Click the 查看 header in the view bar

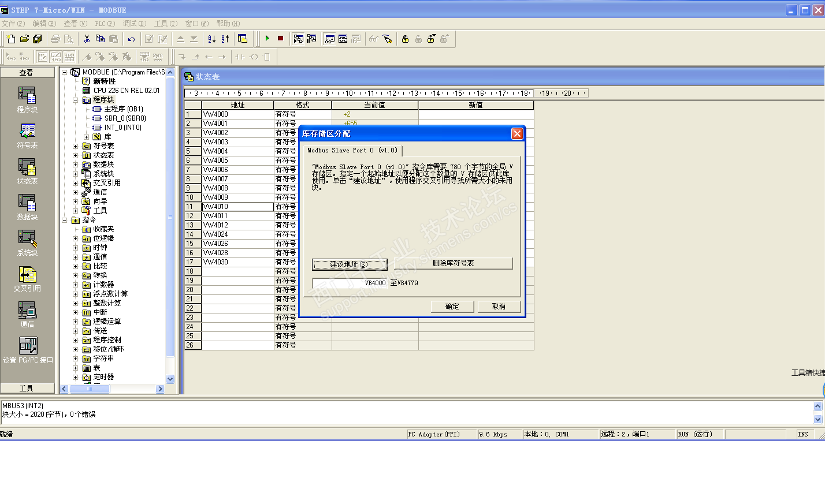point(27,73)
